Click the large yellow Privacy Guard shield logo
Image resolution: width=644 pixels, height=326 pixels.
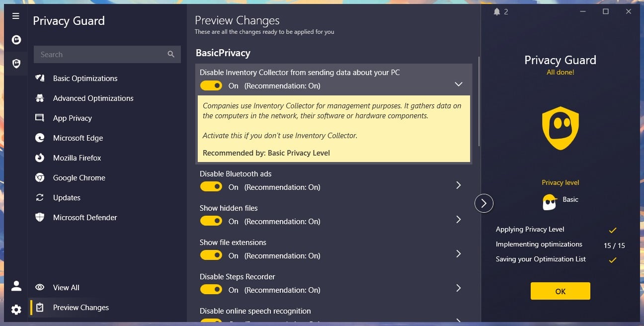(561, 128)
